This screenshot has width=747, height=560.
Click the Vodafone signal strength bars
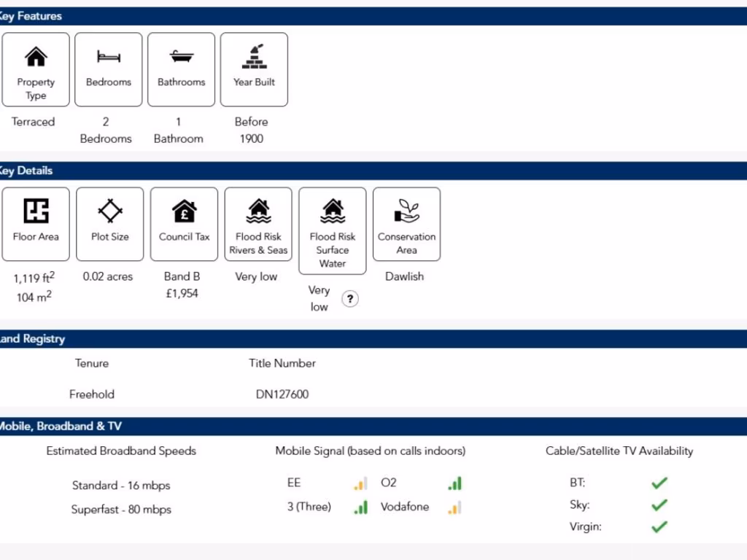(454, 507)
